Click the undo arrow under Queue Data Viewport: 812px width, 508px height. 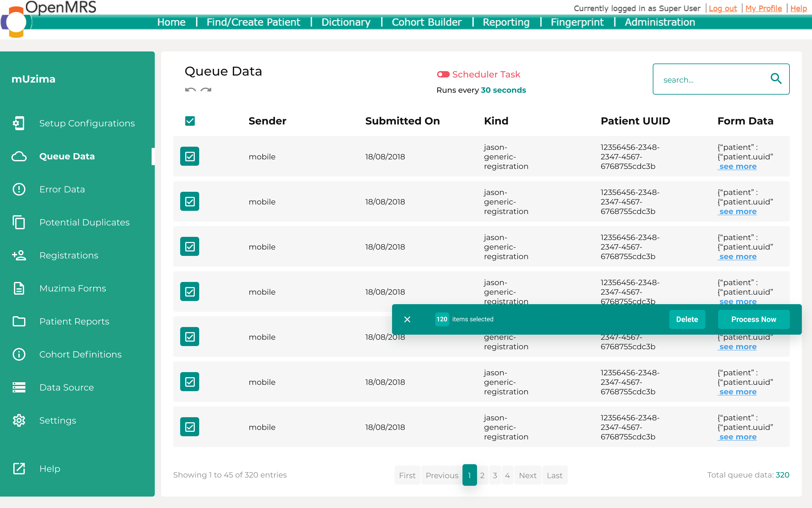[190, 90]
